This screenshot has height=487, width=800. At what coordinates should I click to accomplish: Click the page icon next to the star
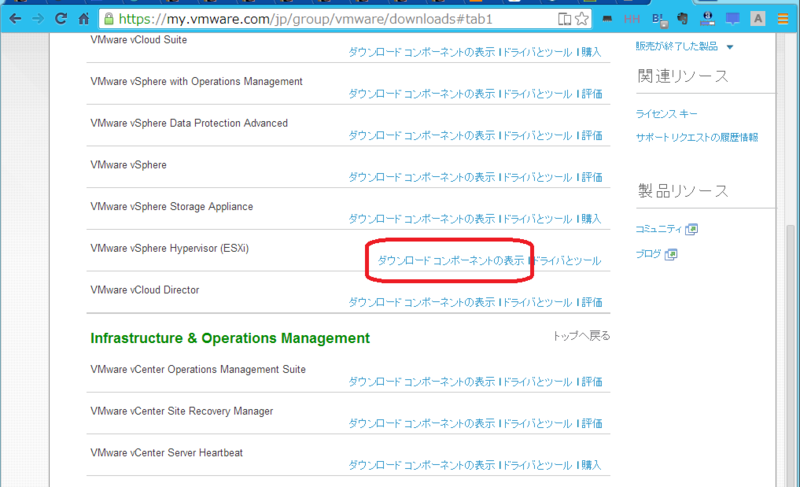coord(564,19)
